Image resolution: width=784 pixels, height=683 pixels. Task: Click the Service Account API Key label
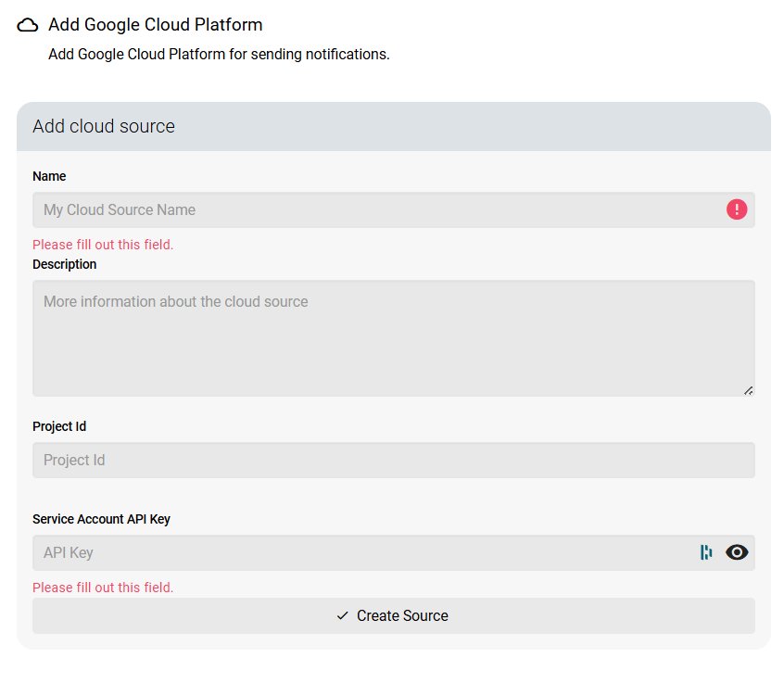click(x=102, y=519)
